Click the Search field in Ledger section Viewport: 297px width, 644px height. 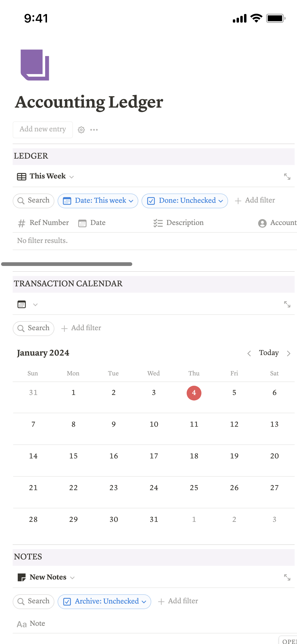click(x=34, y=201)
